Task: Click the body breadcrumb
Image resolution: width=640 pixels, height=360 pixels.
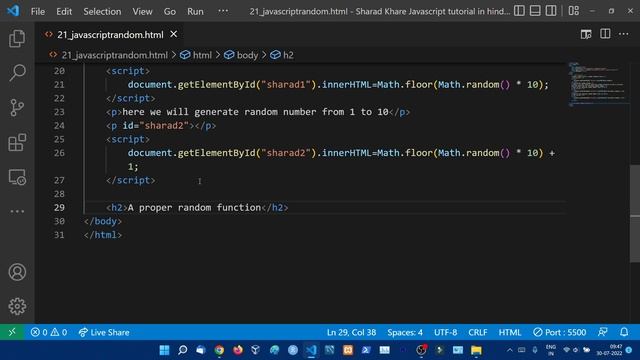Action: 247,55
